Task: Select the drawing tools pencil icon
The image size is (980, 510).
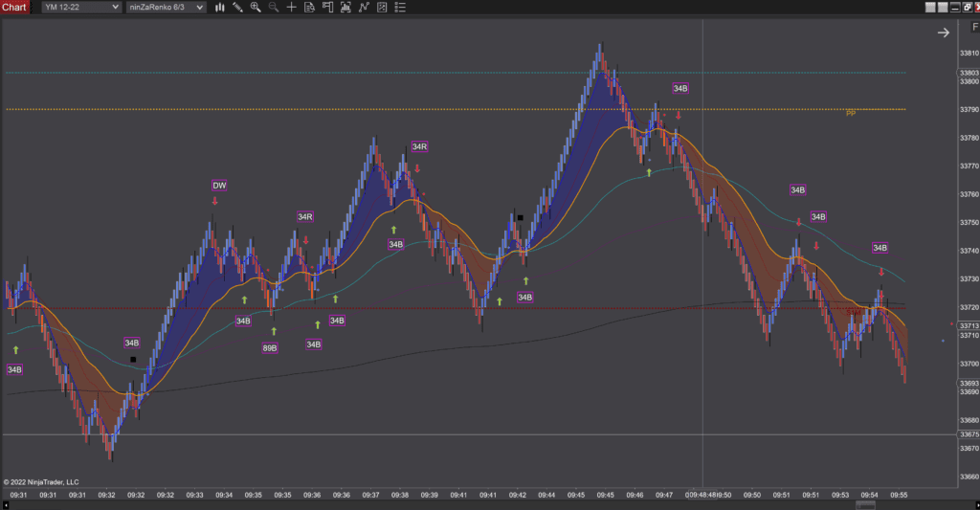Action: (237, 7)
